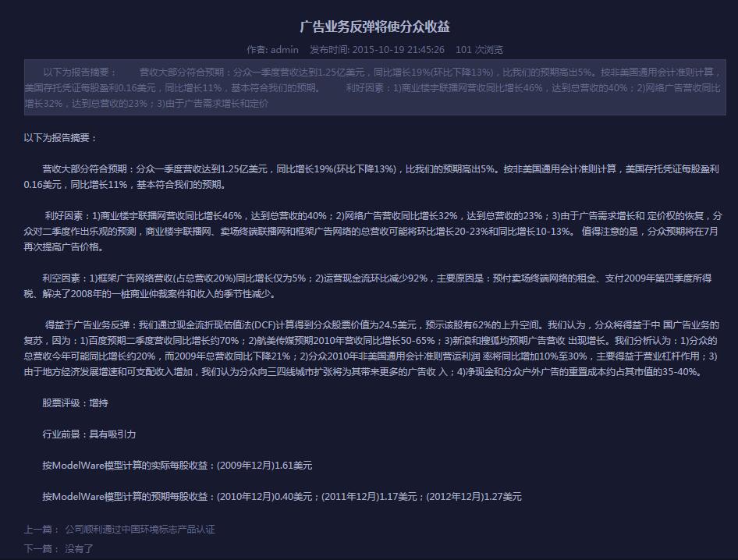The width and height of the screenshot is (738, 560).
Task: Click the 上一篇 label
Action: click(x=41, y=530)
